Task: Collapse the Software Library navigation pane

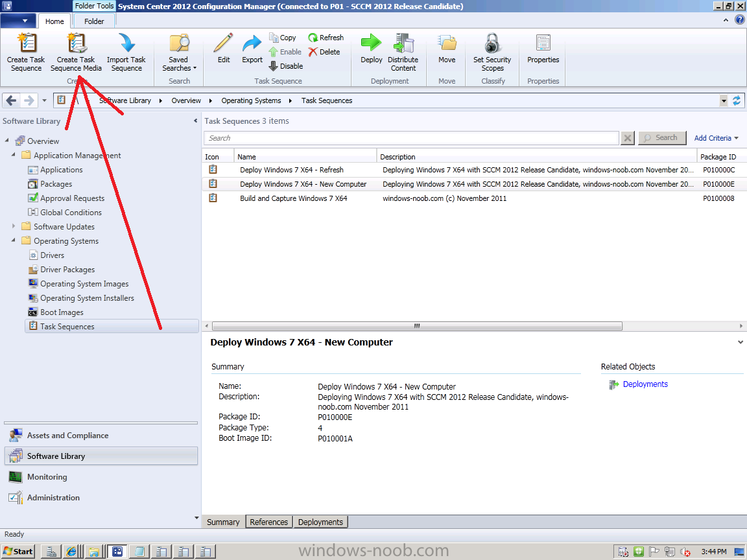Action: pos(195,121)
